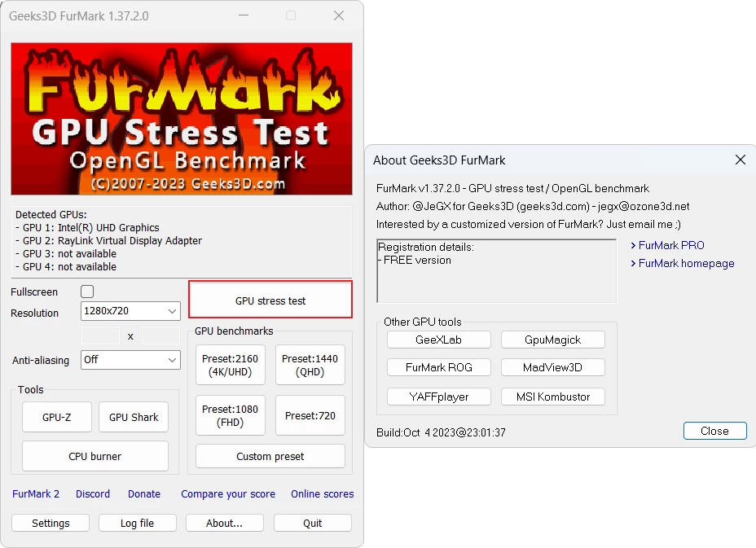Click the FurMark GPU Stress Test banner
Screen dimensions: 756x548
pyautogui.click(x=182, y=119)
